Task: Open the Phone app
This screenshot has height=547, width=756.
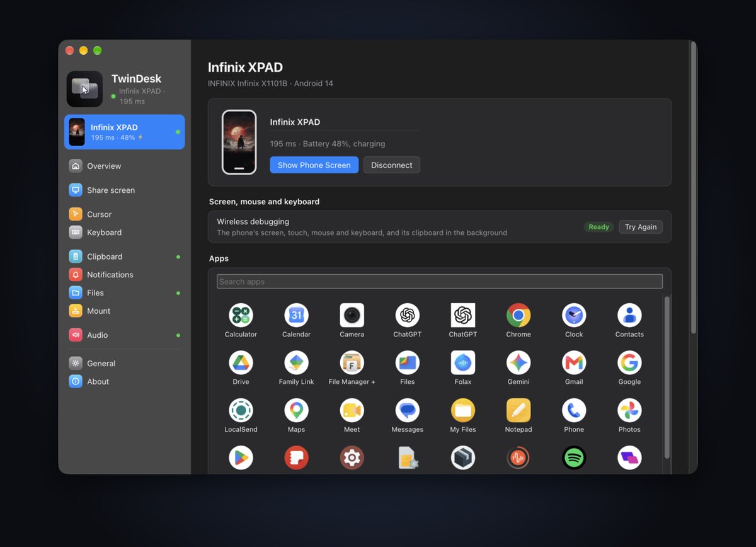Action: pos(574,410)
